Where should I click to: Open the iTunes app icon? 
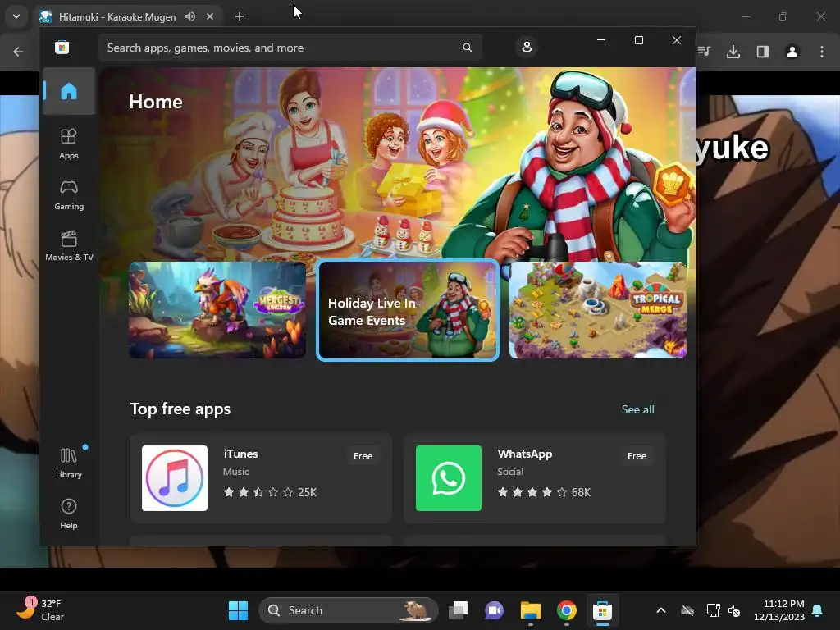(x=175, y=478)
